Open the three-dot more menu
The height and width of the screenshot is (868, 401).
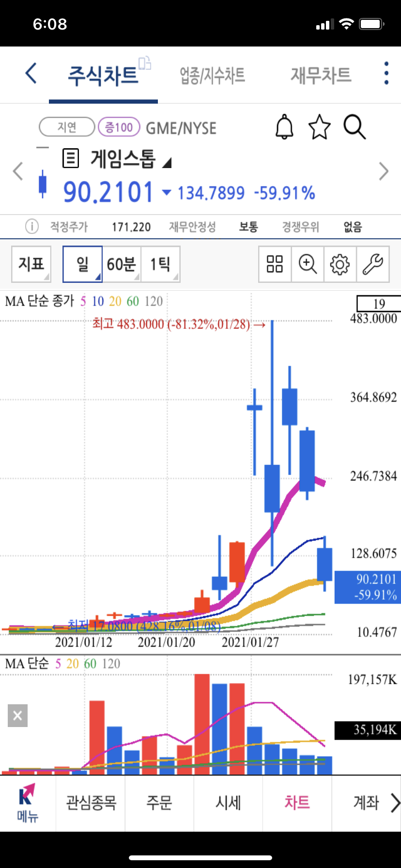click(386, 73)
